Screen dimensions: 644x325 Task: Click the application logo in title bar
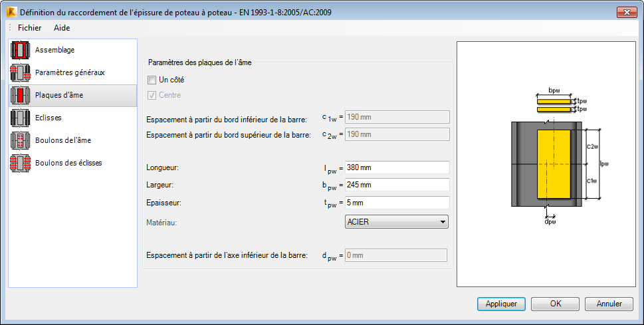tap(11, 13)
